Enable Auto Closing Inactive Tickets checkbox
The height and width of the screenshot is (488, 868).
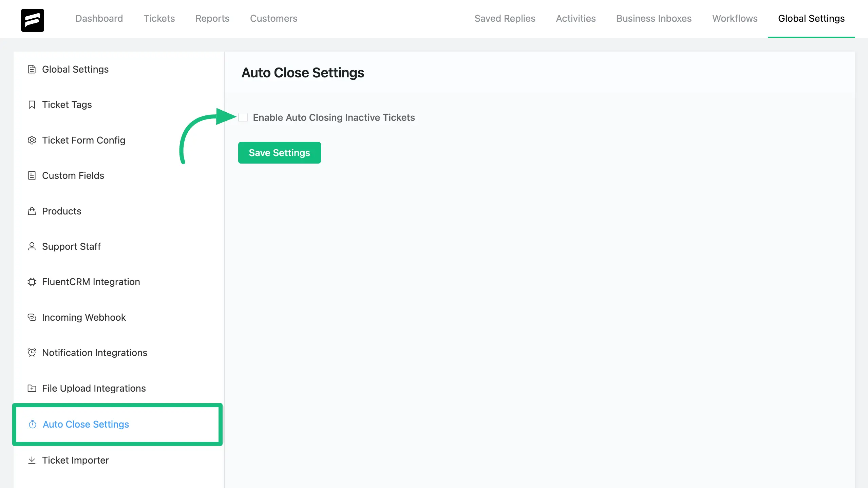[243, 117]
